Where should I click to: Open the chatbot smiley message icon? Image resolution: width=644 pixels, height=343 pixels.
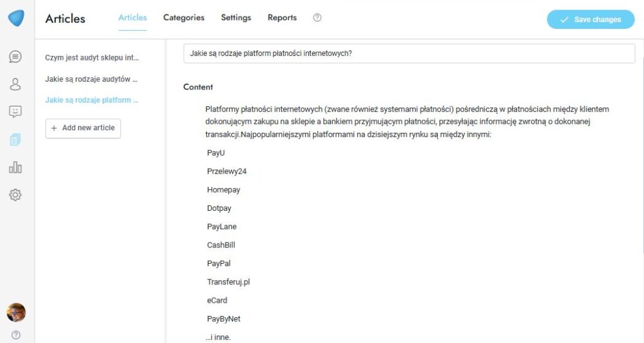[x=16, y=112]
